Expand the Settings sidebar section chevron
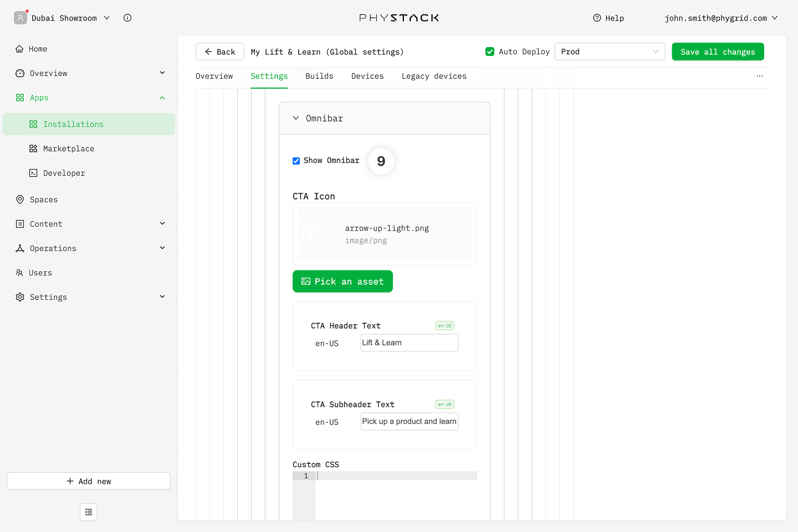Image resolution: width=798 pixels, height=532 pixels. tap(162, 296)
